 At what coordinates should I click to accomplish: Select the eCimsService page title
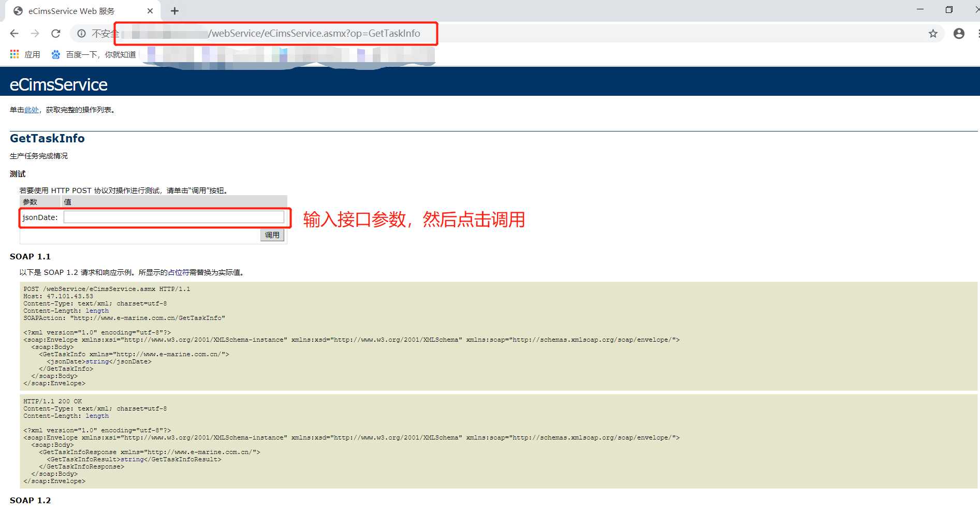[x=58, y=84]
